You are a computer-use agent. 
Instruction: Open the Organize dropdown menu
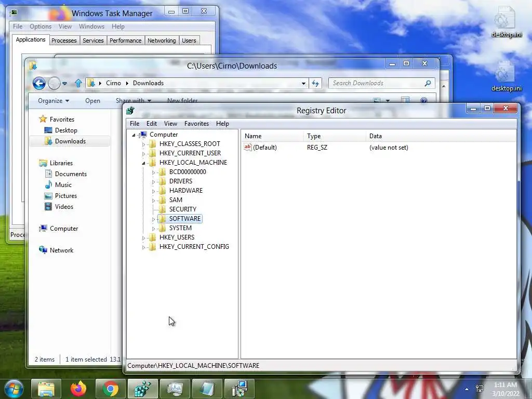pyautogui.click(x=54, y=101)
